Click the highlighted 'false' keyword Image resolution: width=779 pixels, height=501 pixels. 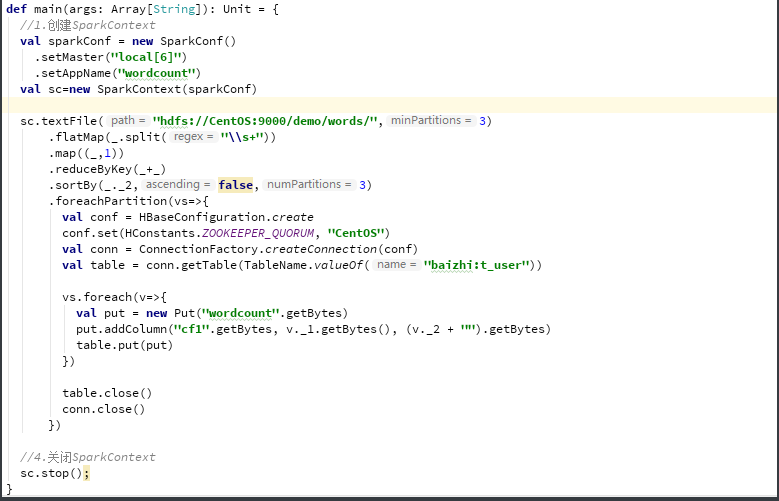235,185
